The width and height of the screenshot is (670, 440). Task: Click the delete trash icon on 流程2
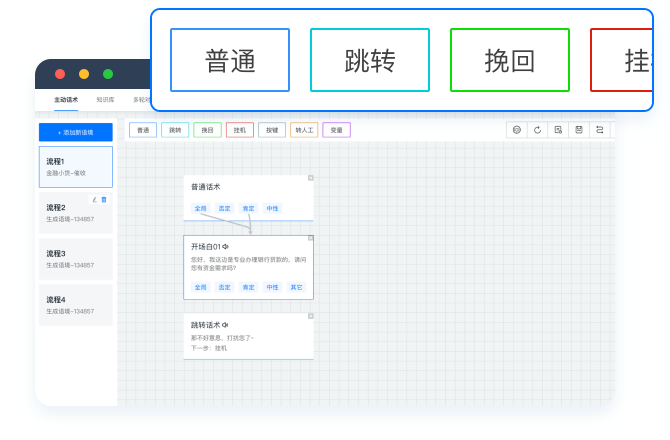(x=104, y=200)
